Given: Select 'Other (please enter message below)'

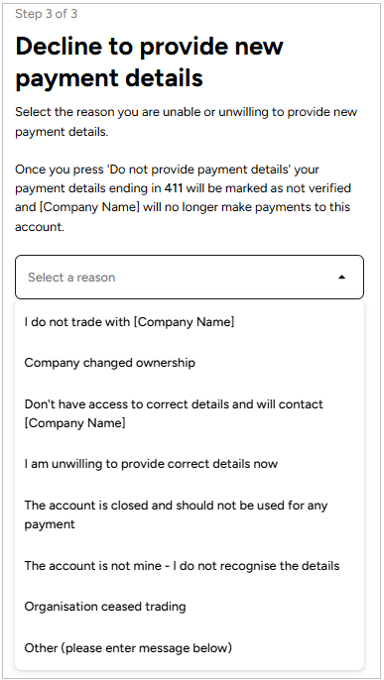Looking at the screenshot, I should click(189, 647).
